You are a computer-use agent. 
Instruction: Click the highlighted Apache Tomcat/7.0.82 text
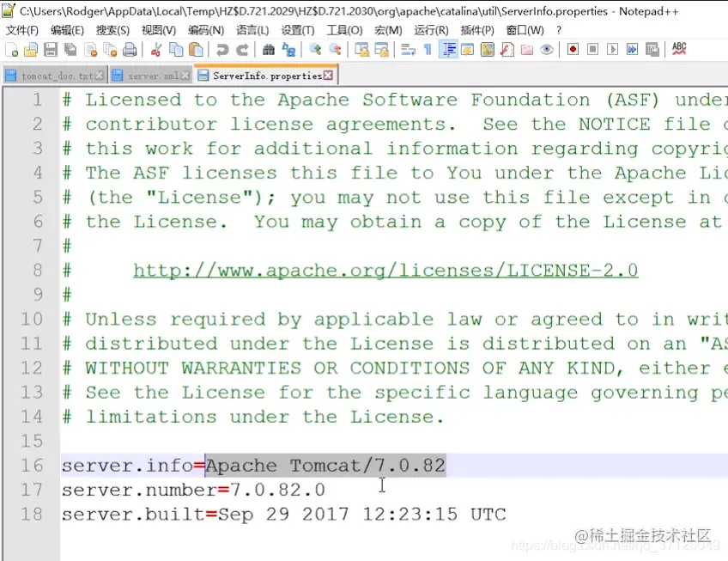(325, 466)
